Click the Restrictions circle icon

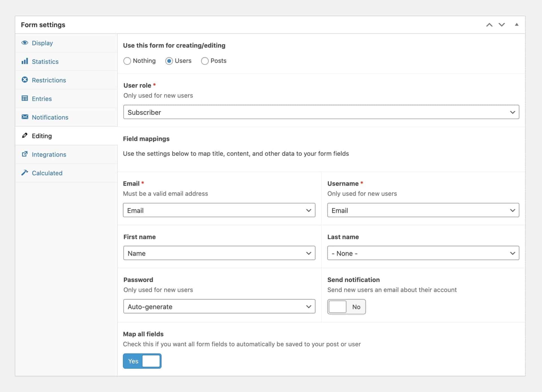tap(25, 80)
